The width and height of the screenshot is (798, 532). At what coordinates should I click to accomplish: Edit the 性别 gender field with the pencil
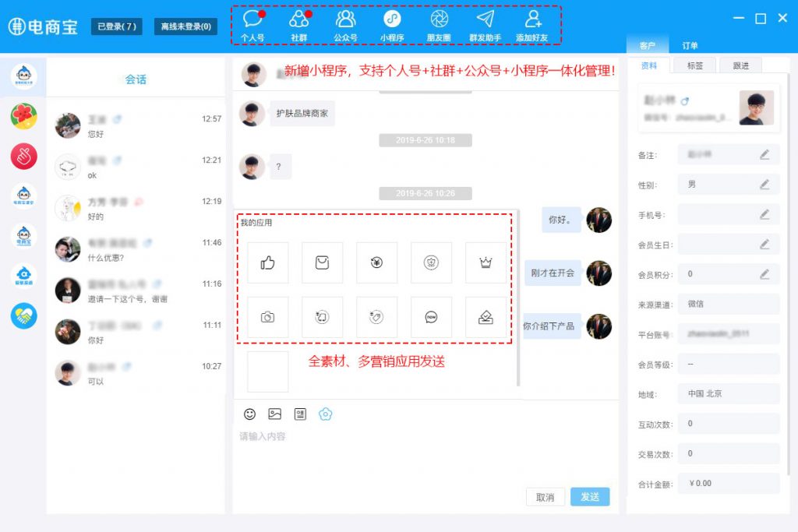coord(764,185)
